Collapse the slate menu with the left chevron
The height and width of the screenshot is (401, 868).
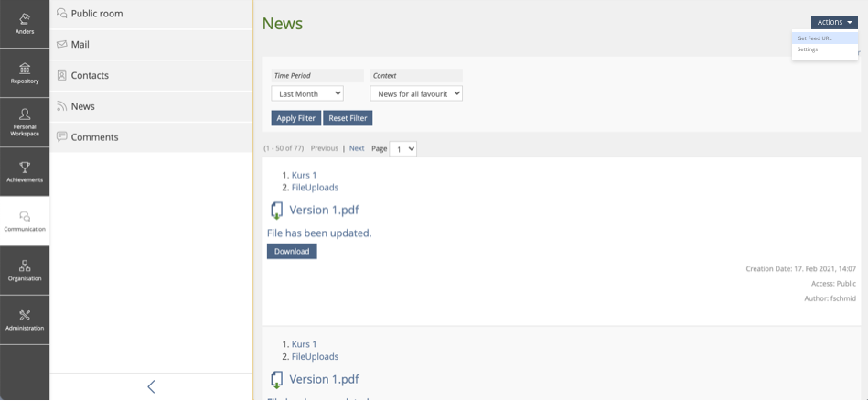click(151, 386)
